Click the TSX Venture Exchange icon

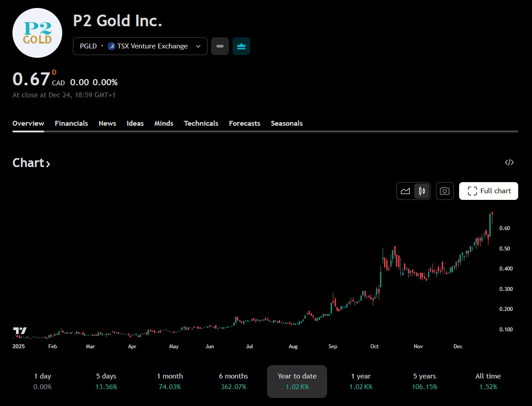pos(112,46)
